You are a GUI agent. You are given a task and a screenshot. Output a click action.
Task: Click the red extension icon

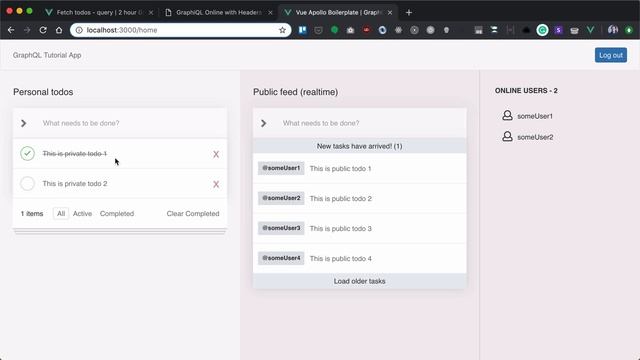pos(366,30)
